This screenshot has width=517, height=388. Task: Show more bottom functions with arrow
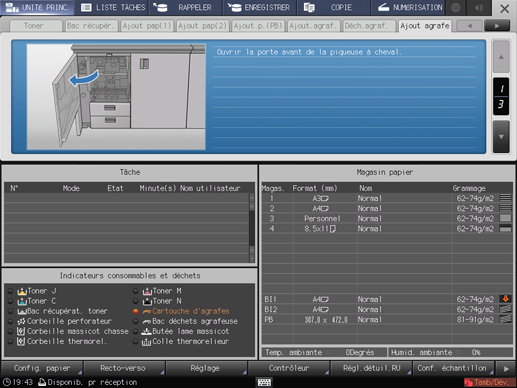(506, 369)
